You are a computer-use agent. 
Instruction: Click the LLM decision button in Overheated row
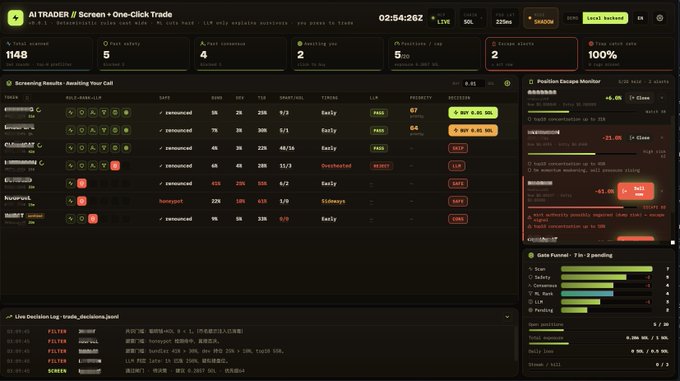457,166
